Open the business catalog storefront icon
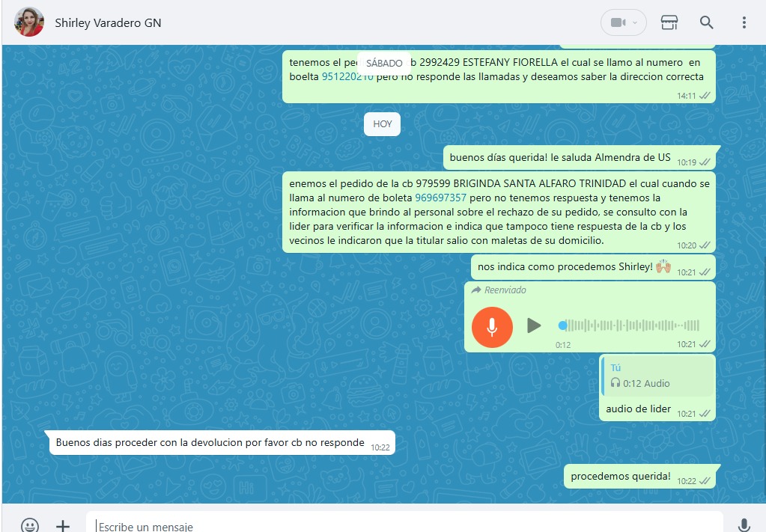The width and height of the screenshot is (766, 532). point(669,22)
